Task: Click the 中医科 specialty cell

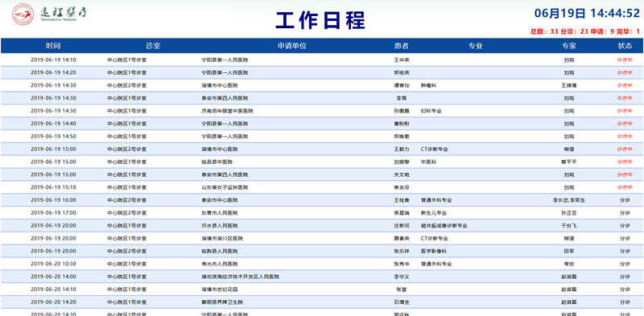Action: point(428,162)
